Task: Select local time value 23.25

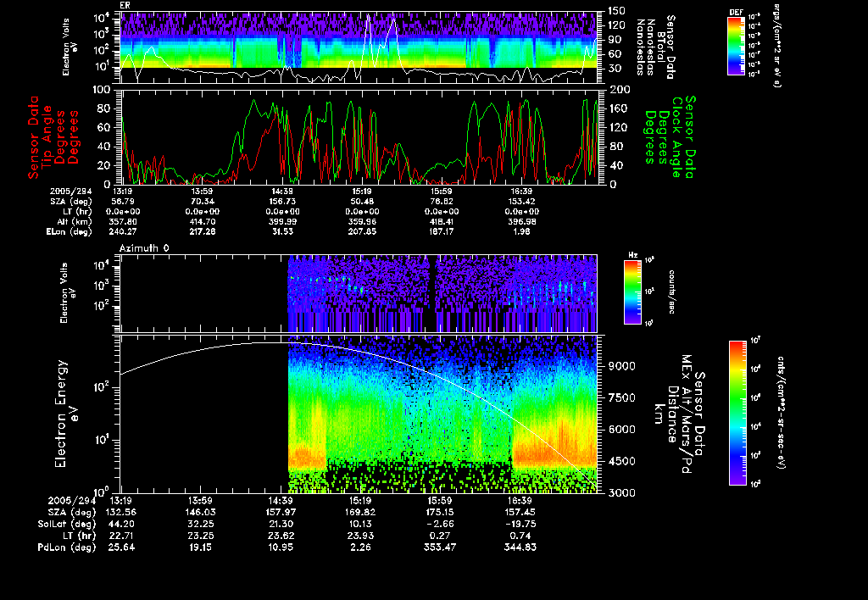Action: pyautogui.click(x=201, y=536)
